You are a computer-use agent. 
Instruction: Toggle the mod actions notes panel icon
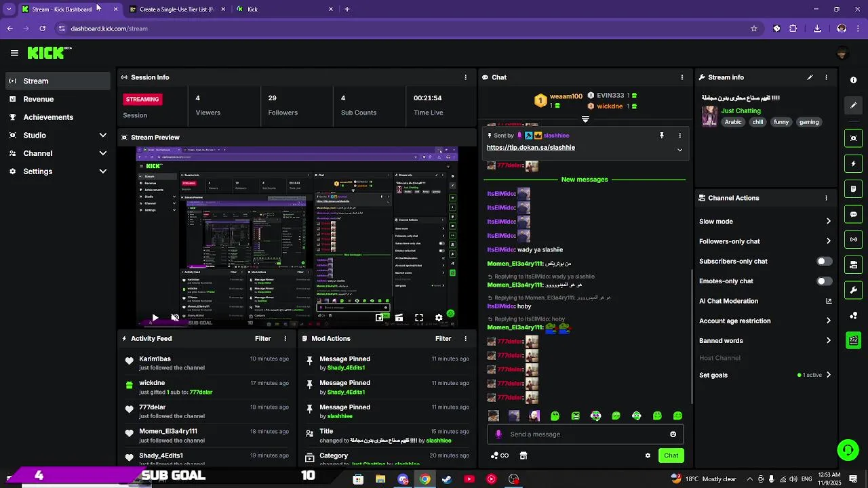[853, 188]
